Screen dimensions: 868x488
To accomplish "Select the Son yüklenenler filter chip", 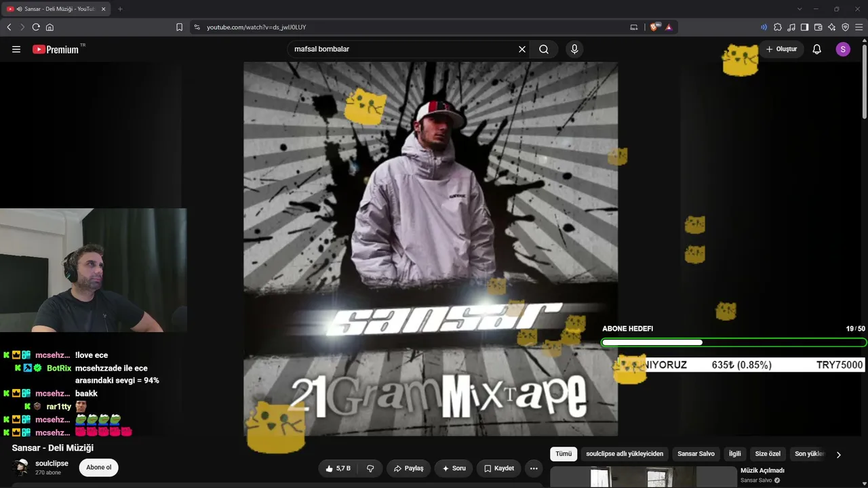I will click(x=809, y=454).
